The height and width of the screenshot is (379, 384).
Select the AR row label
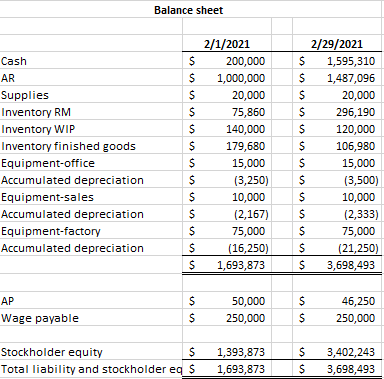pyautogui.click(x=8, y=78)
